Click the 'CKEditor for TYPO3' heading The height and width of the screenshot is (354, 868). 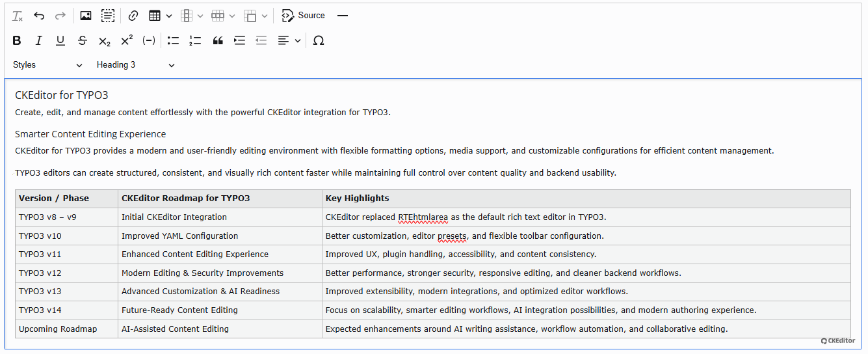[62, 95]
